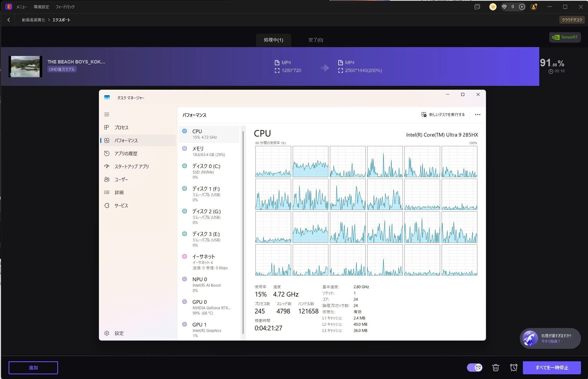
Task: Open the クラウドタスク button
Action: click(572, 20)
